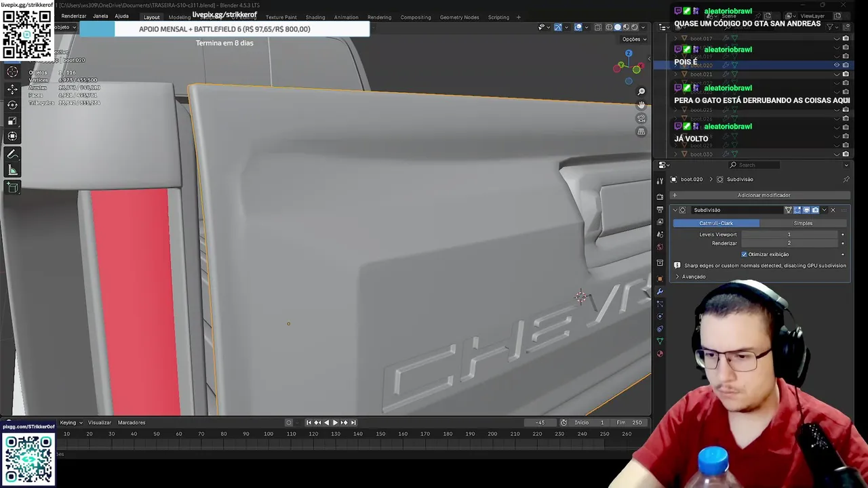Click the Z axis of navigation gizmo
868x488 pixels.
629,54
